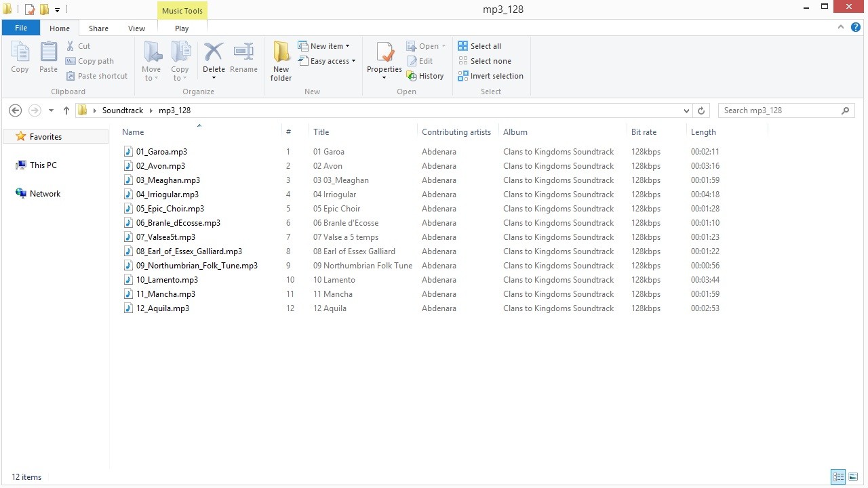Expand the New item dropdown
The height and width of the screenshot is (488, 868).
pyautogui.click(x=330, y=46)
